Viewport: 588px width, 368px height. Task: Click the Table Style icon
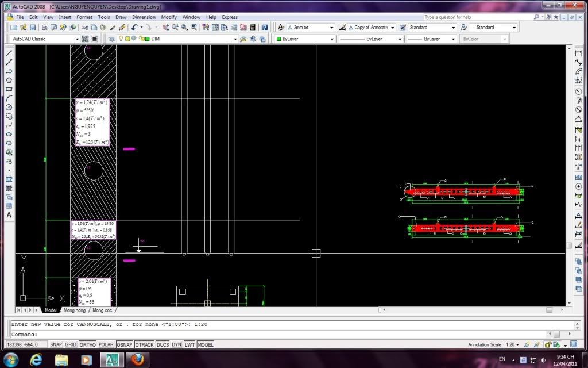(x=403, y=28)
